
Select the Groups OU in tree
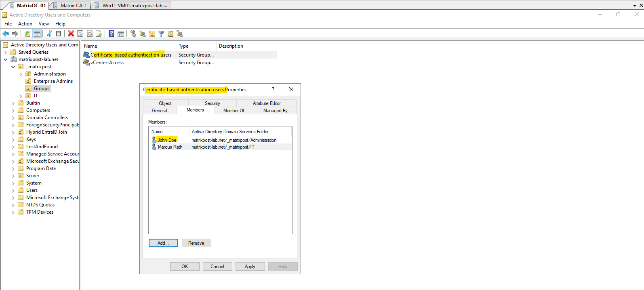pos(42,88)
